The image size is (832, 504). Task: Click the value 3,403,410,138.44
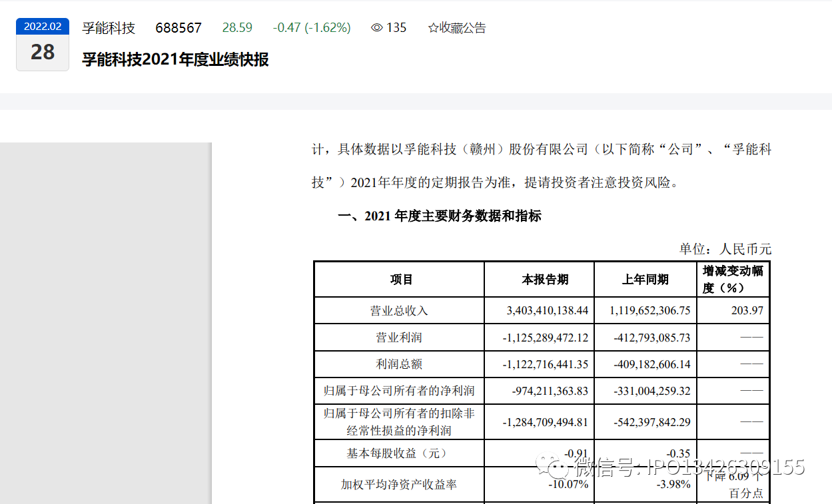[548, 311]
